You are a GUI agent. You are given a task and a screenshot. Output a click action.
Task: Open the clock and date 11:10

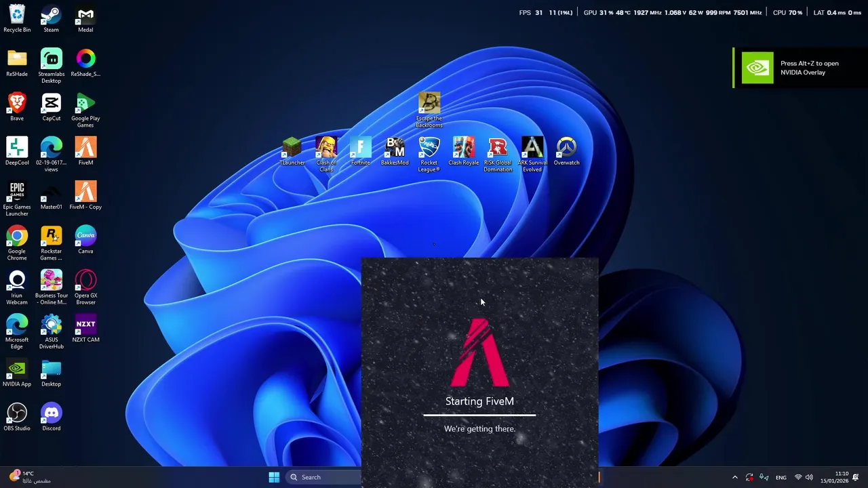coord(834,477)
